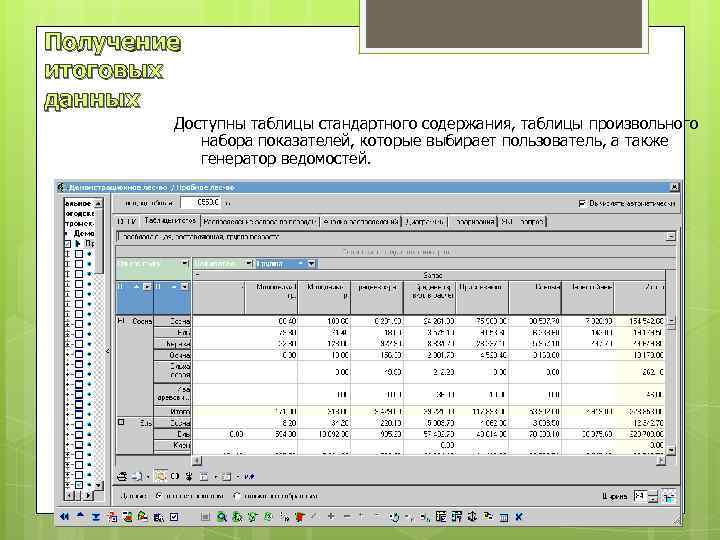Click table vertical scrollbar down arrow
Viewport: 720px width, 540px height.
tap(671, 451)
